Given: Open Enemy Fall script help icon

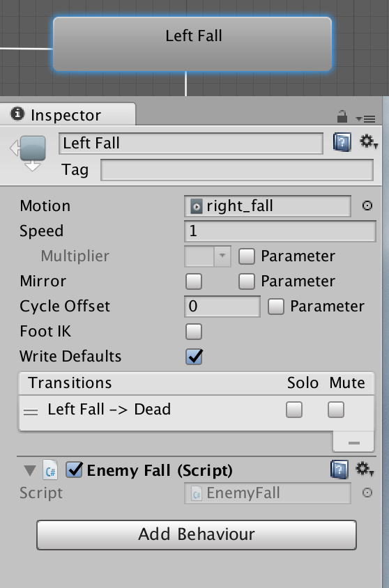Looking at the screenshot, I should (x=340, y=470).
